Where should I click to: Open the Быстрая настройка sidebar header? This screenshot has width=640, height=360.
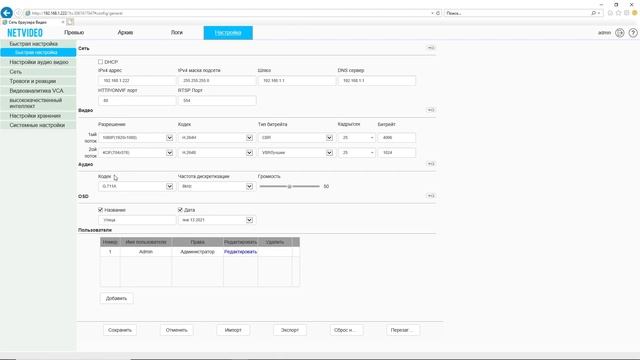coord(38,44)
